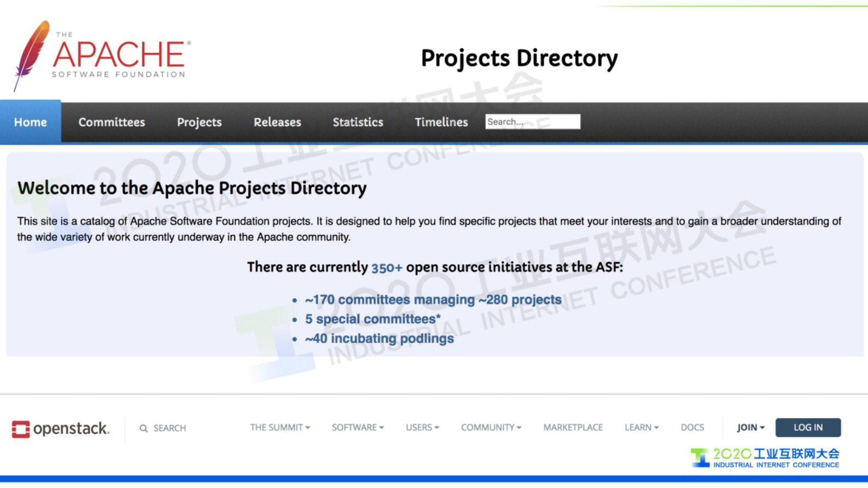This screenshot has width=868, height=488.
Task: Open the Projects menu item
Action: (199, 122)
